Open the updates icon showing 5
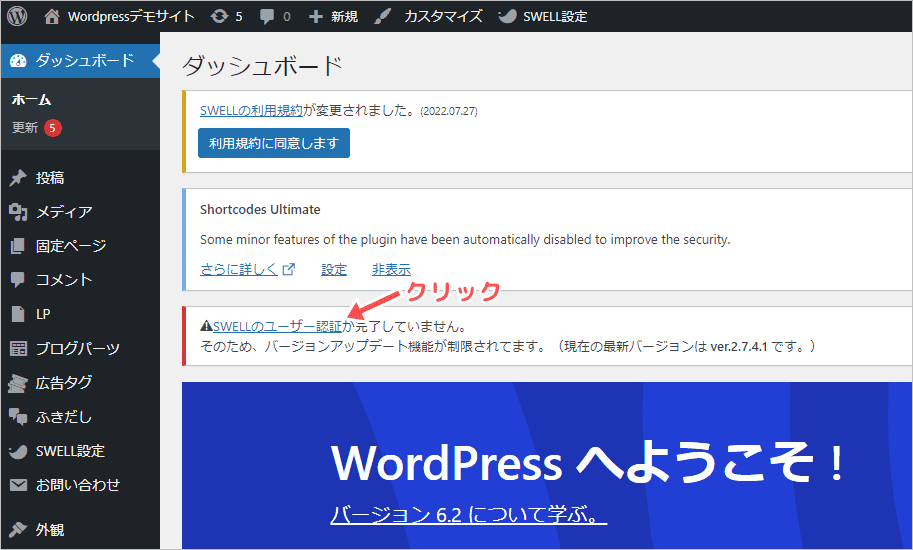This screenshot has height=550, width=913. pos(220,16)
